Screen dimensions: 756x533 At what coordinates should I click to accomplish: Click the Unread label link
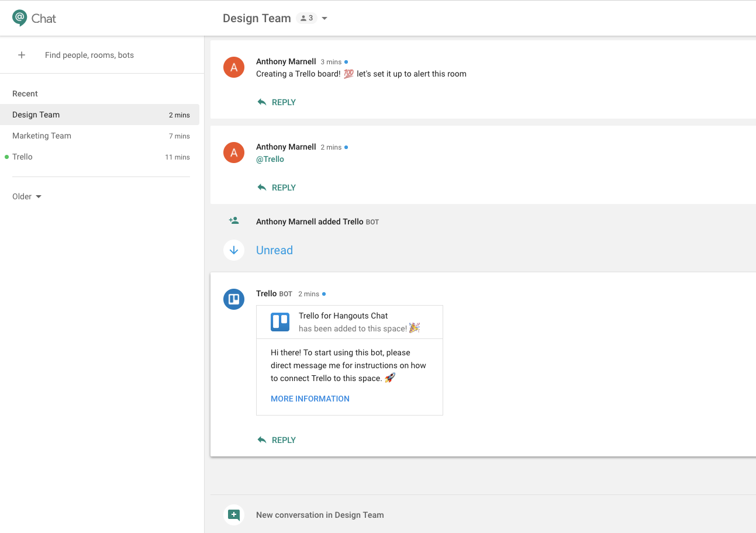tap(274, 250)
